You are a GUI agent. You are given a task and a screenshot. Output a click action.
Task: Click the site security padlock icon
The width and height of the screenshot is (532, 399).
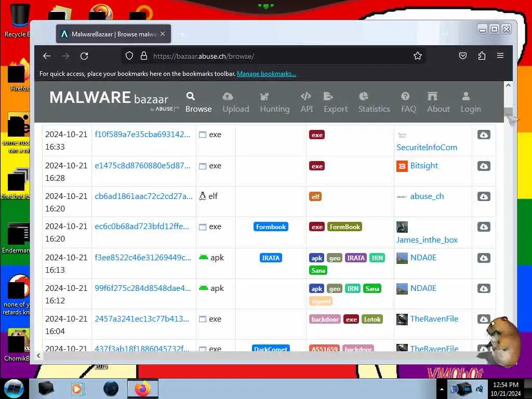pyautogui.click(x=144, y=56)
